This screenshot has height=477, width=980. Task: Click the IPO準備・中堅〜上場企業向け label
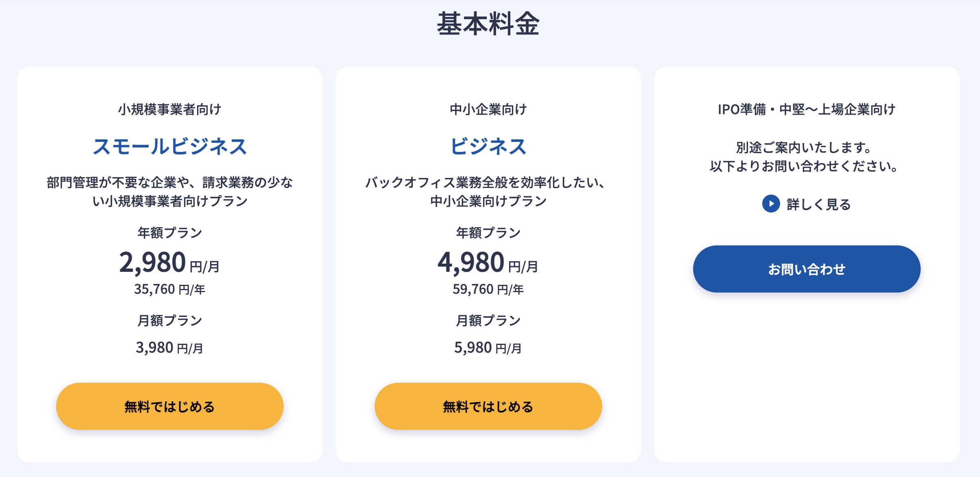[x=807, y=109]
